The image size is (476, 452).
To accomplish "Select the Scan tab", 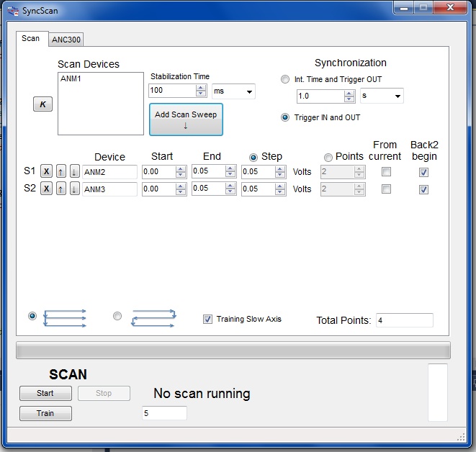I will [31, 38].
